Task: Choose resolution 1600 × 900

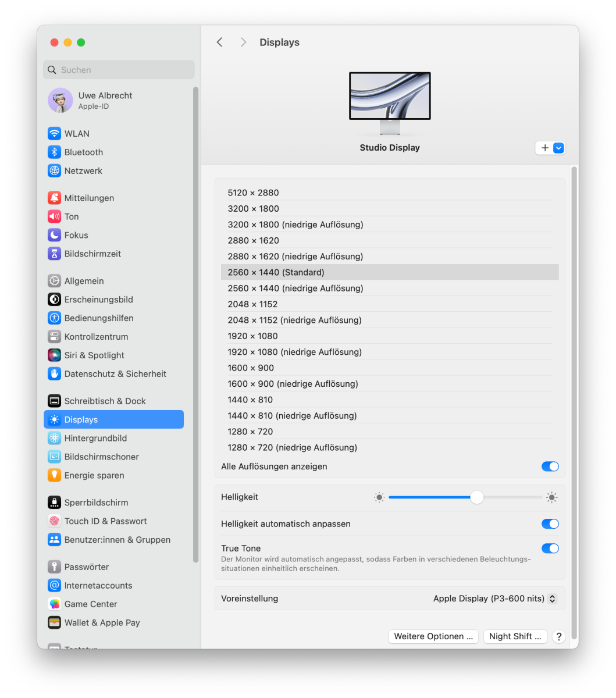Action: coord(390,368)
